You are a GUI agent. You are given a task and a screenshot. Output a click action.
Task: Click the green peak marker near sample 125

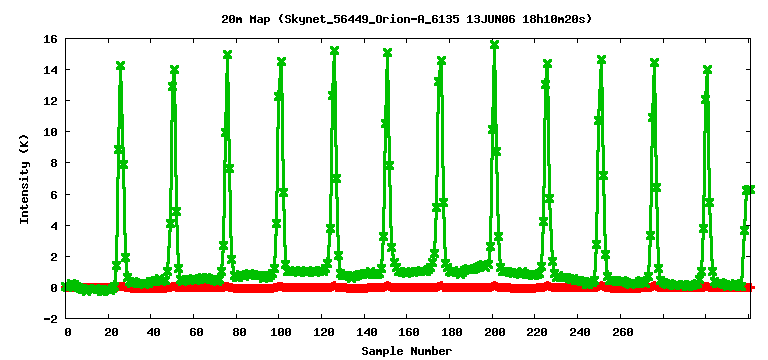[x=335, y=50]
